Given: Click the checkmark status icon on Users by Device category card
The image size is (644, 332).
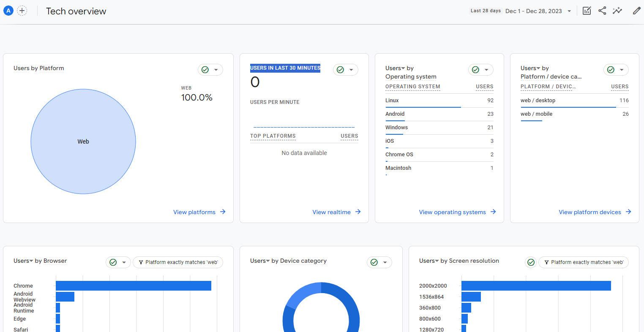Looking at the screenshot, I should click(x=374, y=262).
